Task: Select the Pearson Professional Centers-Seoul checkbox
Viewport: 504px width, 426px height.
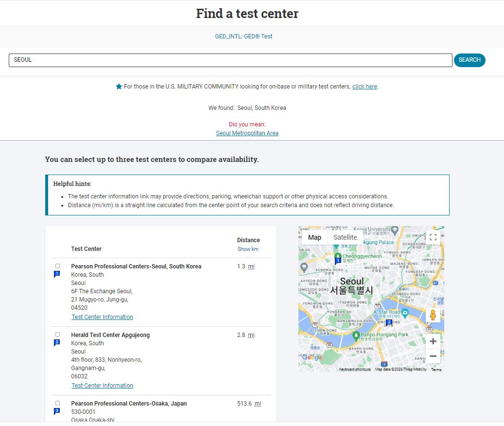Action: (x=58, y=266)
